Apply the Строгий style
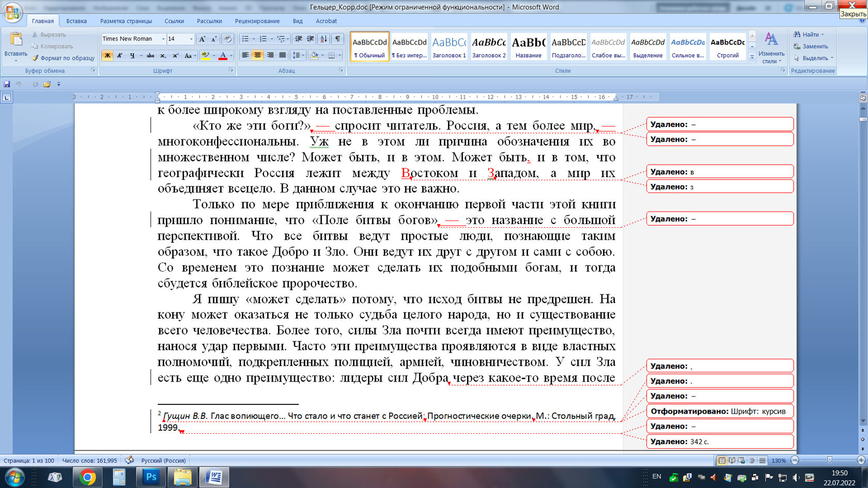868x488 pixels. [x=727, y=46]
